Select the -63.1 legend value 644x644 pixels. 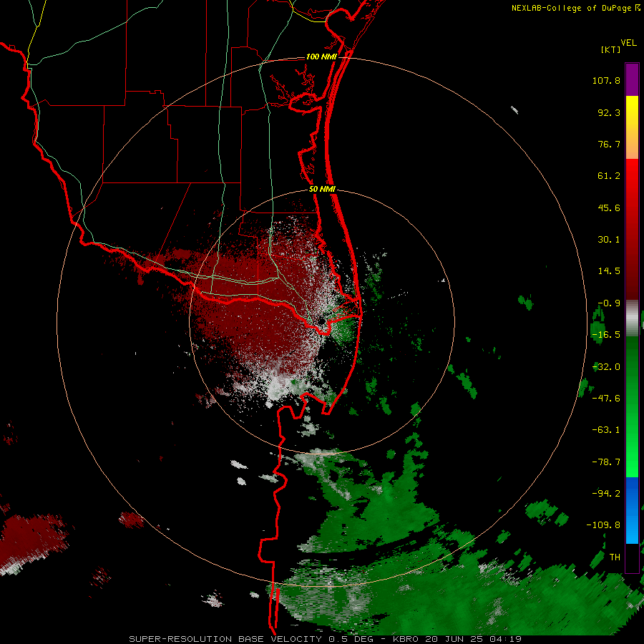click(606, 430)
